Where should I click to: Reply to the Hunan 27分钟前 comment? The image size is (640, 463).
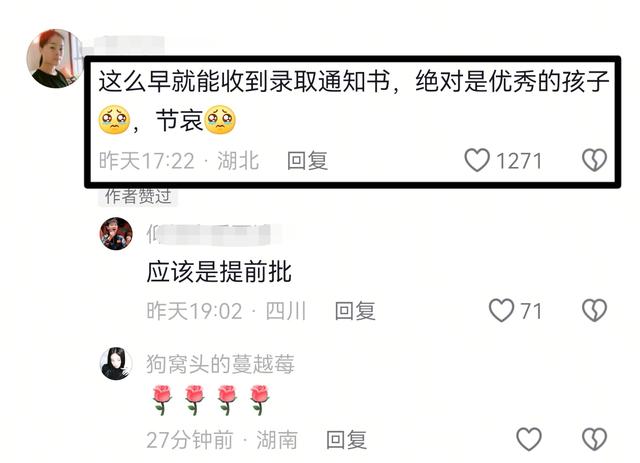tap(347, 440)
